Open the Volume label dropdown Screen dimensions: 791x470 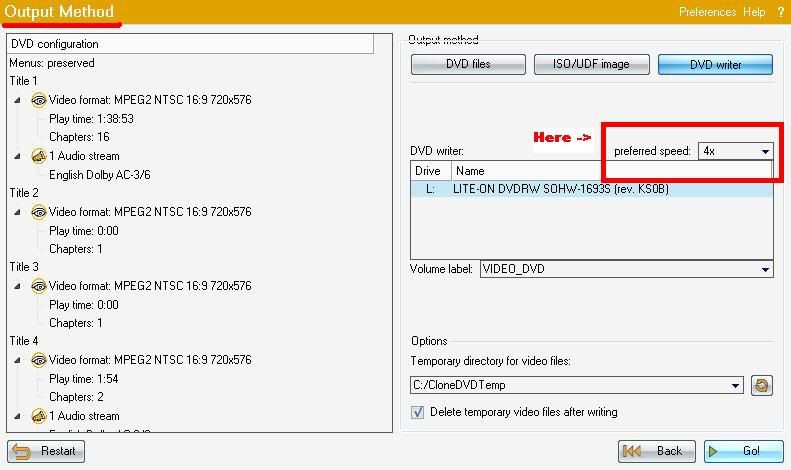pyautogui.click(x=765, y=269)
